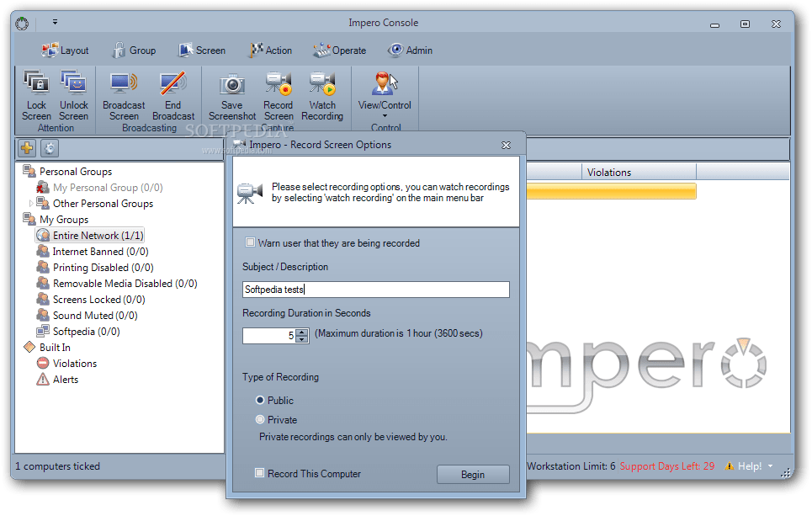Click Personal Groups folder icon
Image resolution: width=812 pixels, height=516 pixels.
click(29, 171)
